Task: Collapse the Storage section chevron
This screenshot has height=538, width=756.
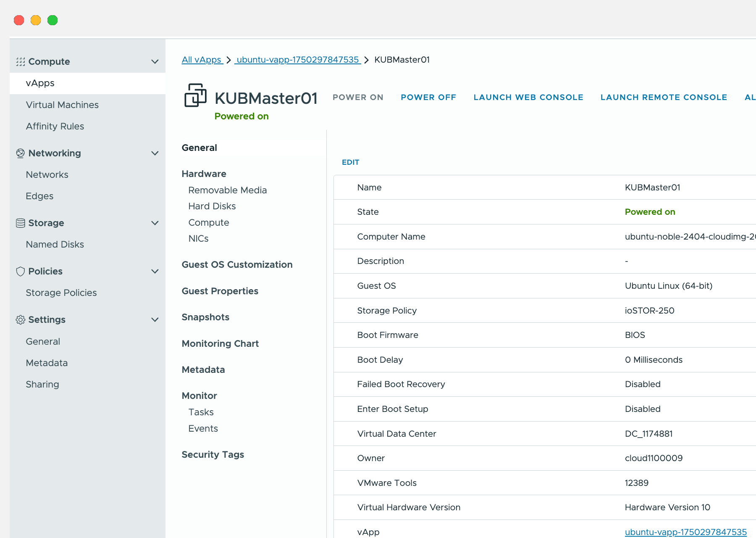Action: (155, 223)
